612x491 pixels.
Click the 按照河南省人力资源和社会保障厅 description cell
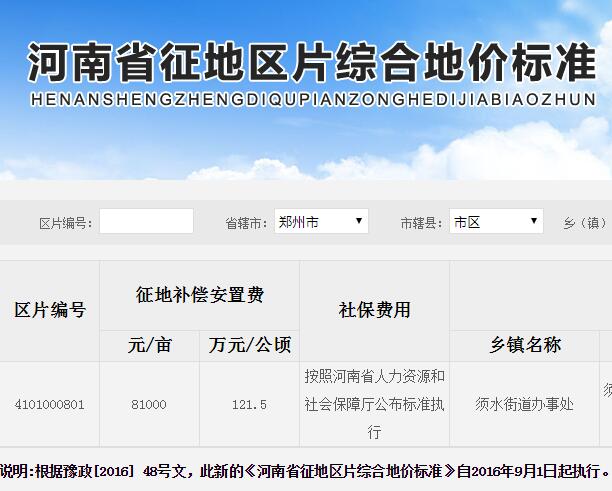pyautogui.click(x=374, y=404)
